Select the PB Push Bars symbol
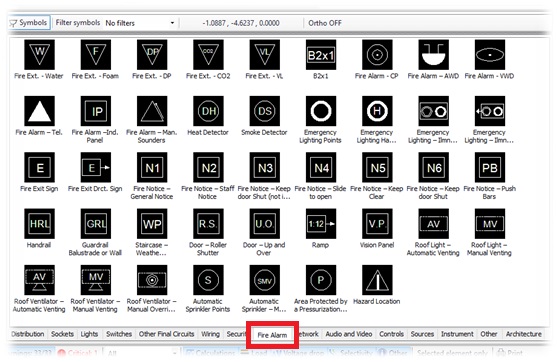The width and height of the screenshot is (558, 362). point(490,167)
